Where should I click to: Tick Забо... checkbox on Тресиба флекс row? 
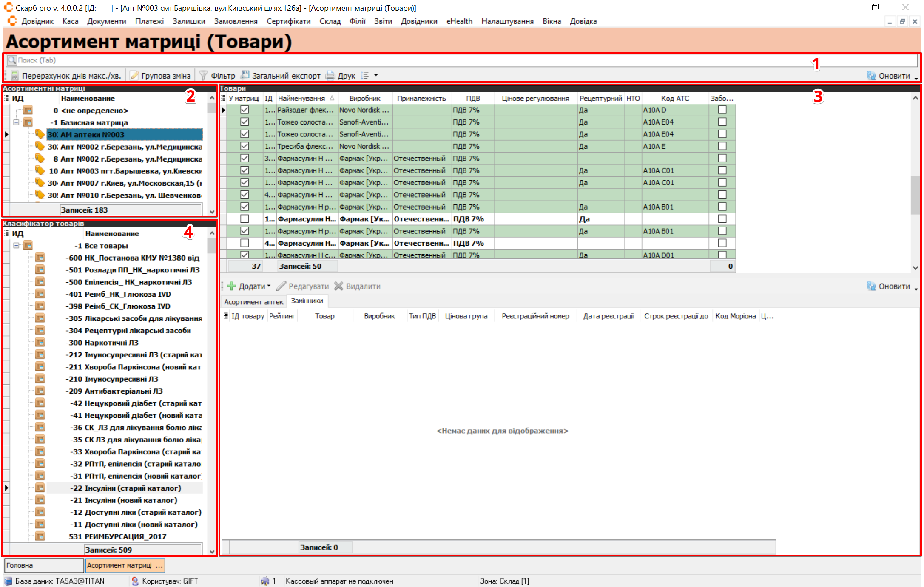722,146
